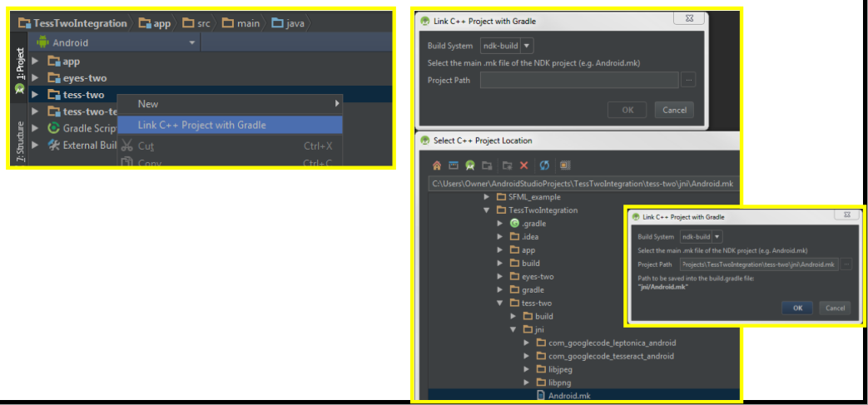Expand the eyes-two module in project tree
Viewport: 868px width, 405px height.
(35, 78)
